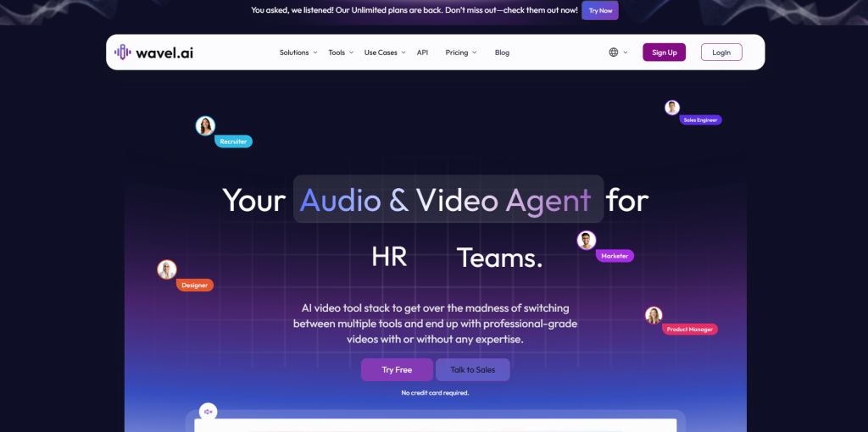Click the wavel.ai logo icon
The height and width of the screenshot is (432, 868).
[x=124, y=53]
